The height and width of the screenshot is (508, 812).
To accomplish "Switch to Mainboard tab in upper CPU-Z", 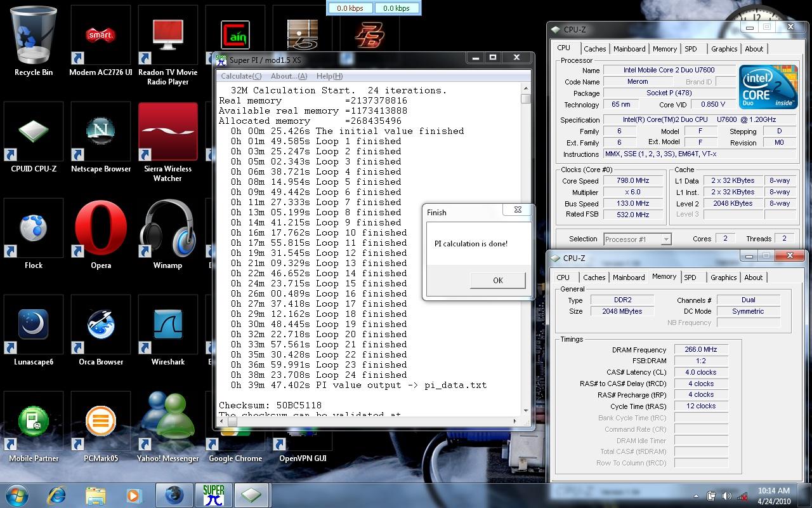I will click(629, 49).
